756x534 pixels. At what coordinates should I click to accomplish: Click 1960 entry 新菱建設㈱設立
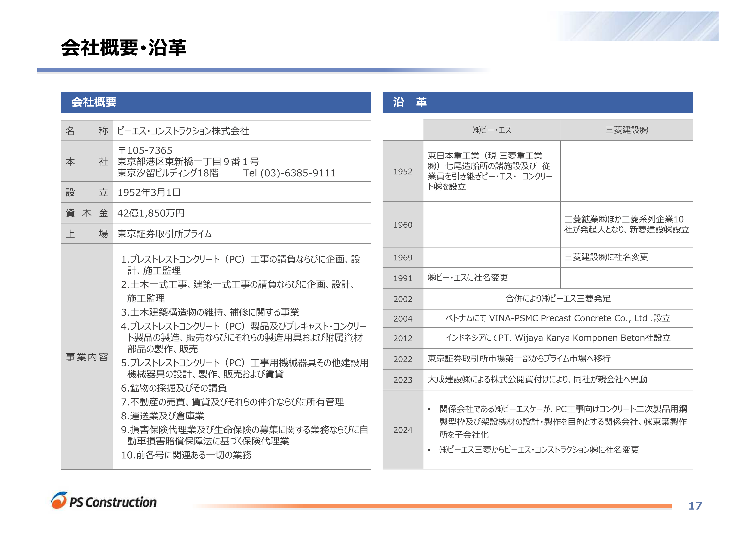click(x=627, y=224)
